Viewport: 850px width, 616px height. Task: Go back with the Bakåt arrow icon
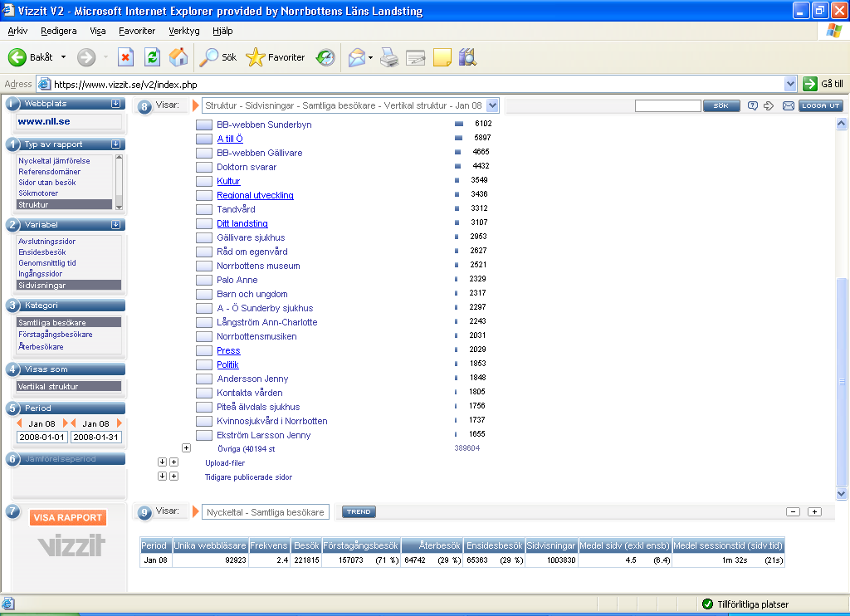pos(17,57)
